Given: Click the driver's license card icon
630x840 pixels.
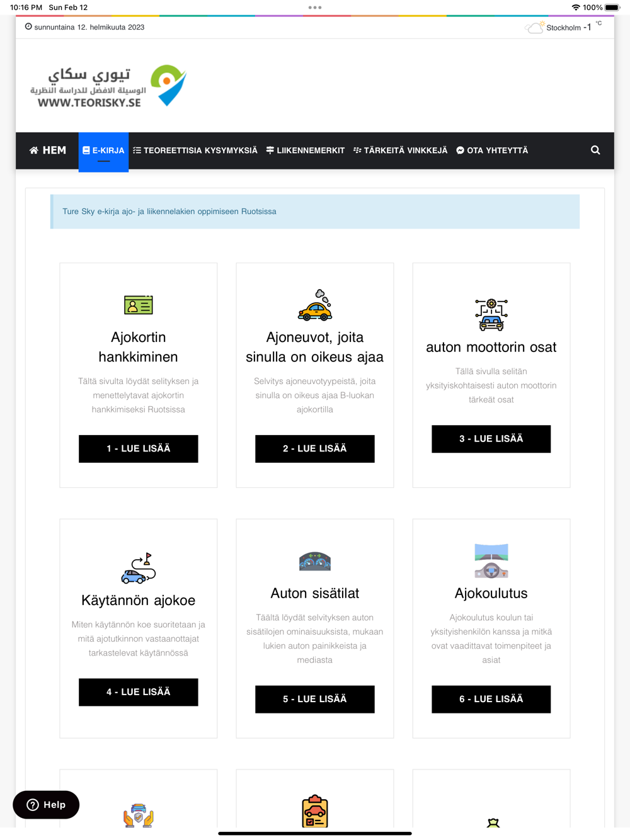Looking at the screenshot, I should click(x=139, y=305).
